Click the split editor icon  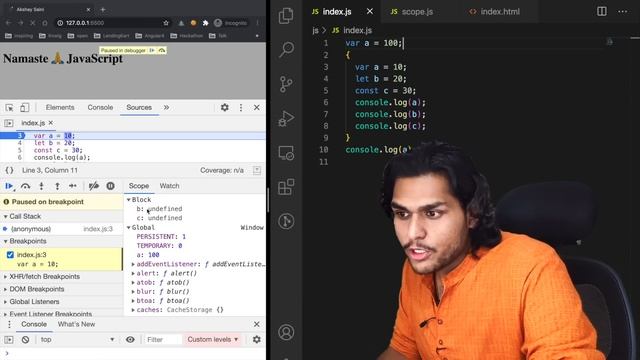[x=602, y=11]
